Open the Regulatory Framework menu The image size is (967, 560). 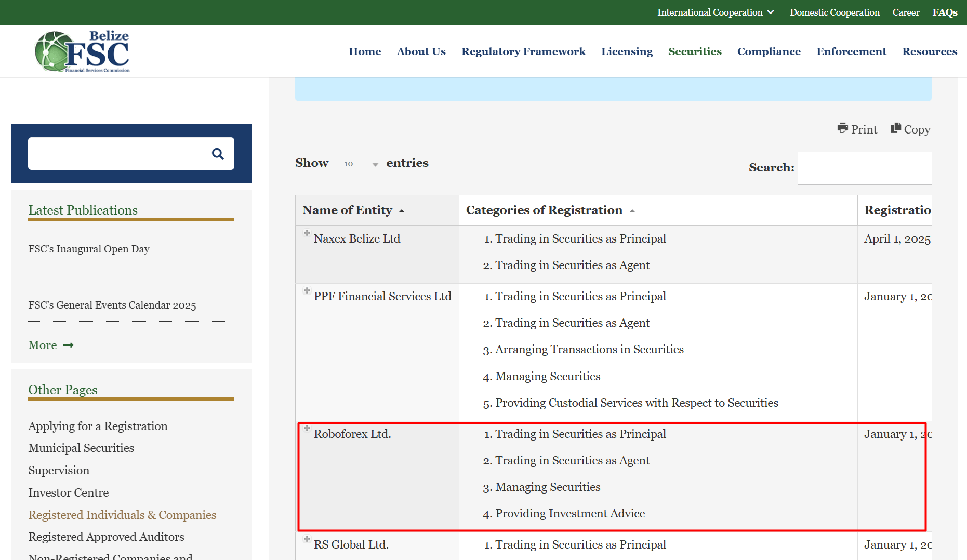tap(523, 51)
